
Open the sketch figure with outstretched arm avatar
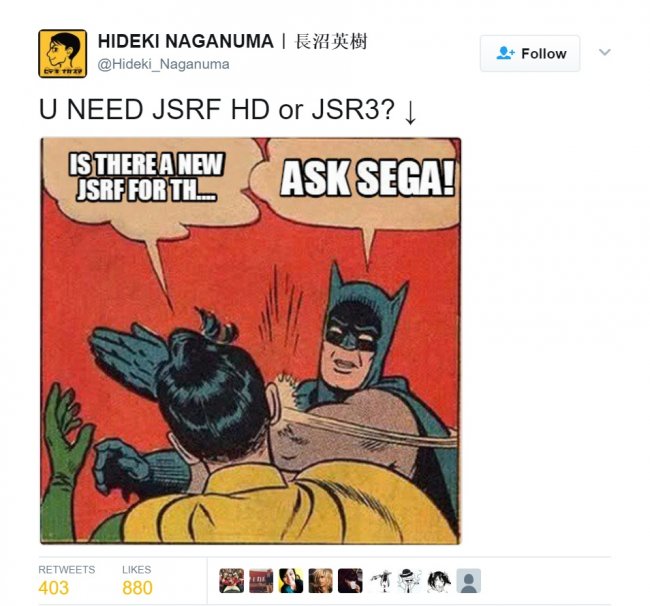[380, 581]
